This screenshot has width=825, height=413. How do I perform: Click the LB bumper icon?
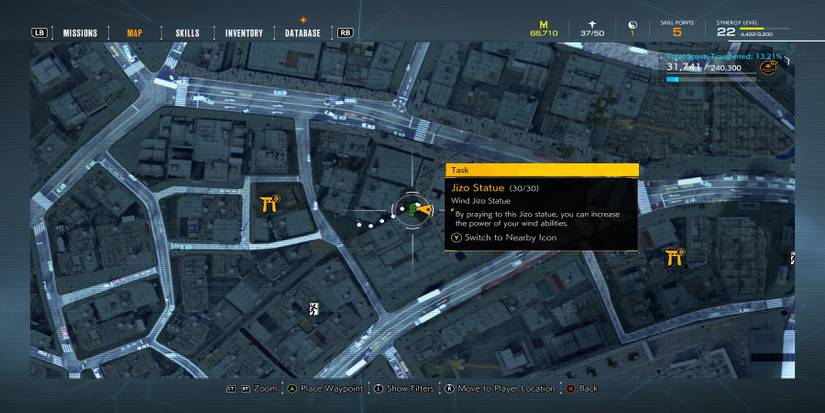click(x=39, y=33)
